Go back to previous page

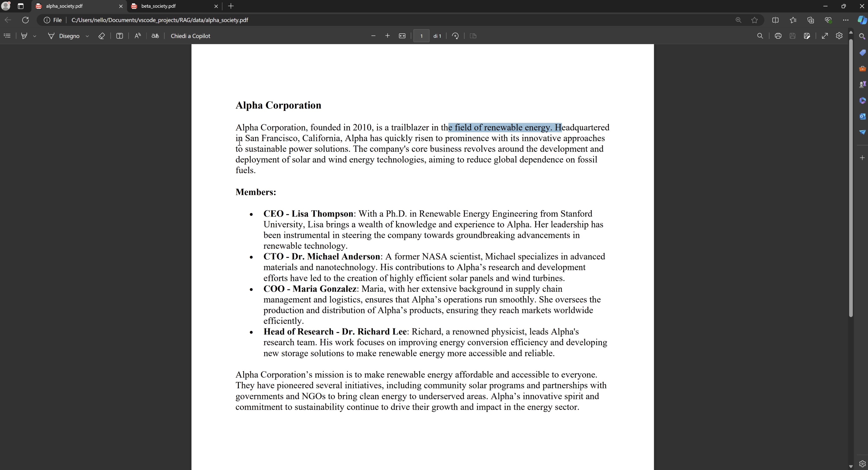8,20
